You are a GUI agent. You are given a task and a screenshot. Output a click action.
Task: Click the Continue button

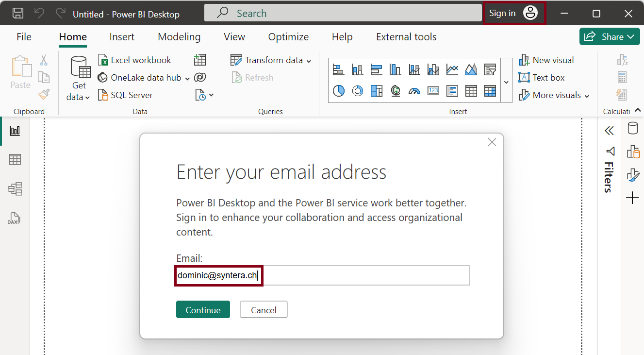[x=203, y=310]
